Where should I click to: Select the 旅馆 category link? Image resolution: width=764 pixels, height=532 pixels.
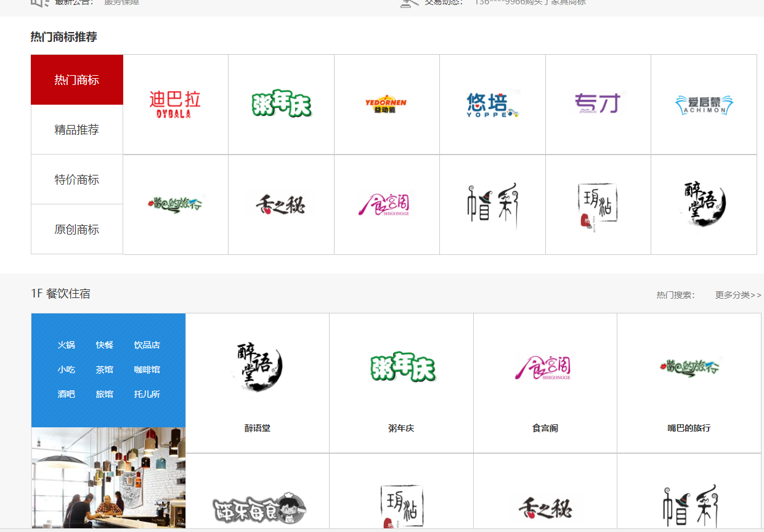pyautogui.click(x=105, y=394)
